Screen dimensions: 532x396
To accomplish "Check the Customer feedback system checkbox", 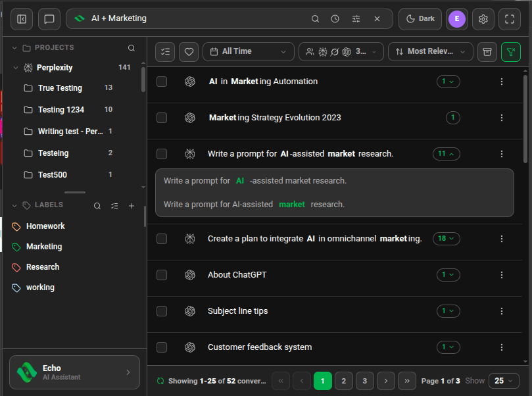I will (x=162, y=347).
